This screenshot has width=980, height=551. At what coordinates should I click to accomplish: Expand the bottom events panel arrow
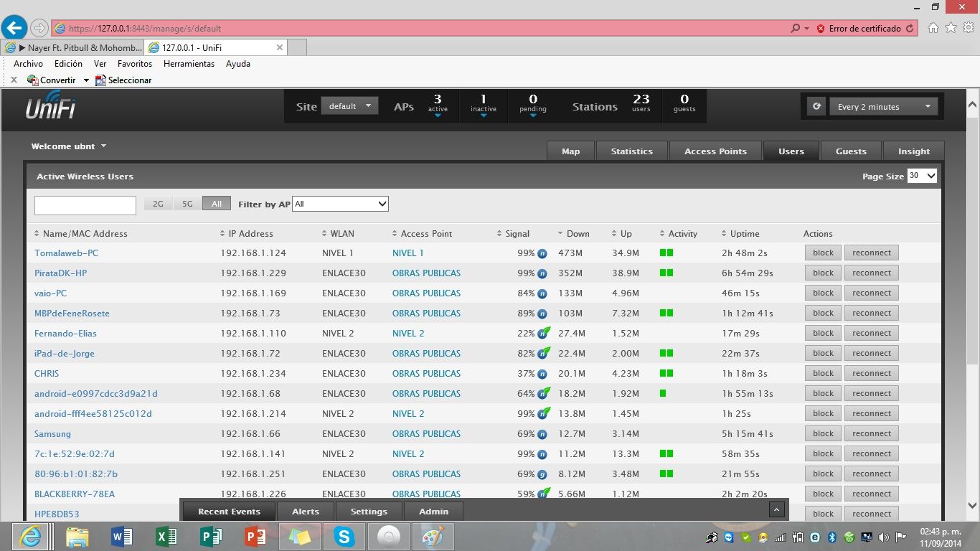[776, 510]
